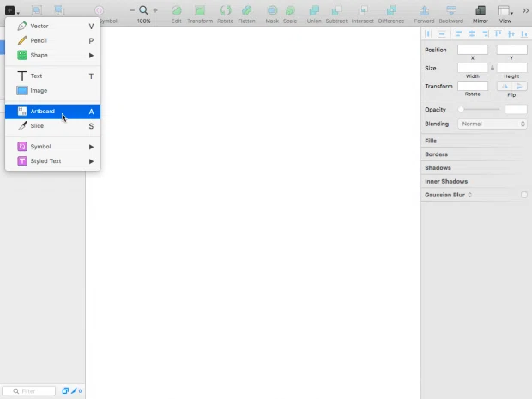This screenshot has height=399, width=532.
Task: Click the Opacity value field
Action: tap(516, 109)
